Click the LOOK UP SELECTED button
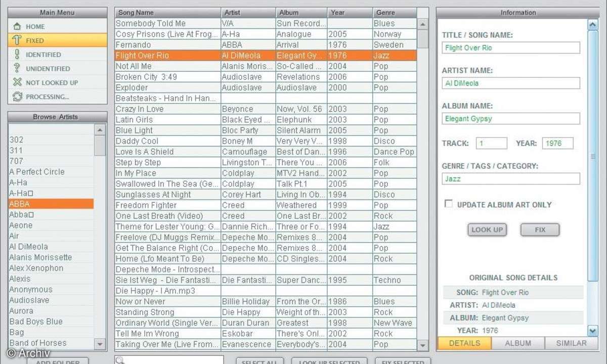This screenshot has width=607, height=364. pos(329,361)
